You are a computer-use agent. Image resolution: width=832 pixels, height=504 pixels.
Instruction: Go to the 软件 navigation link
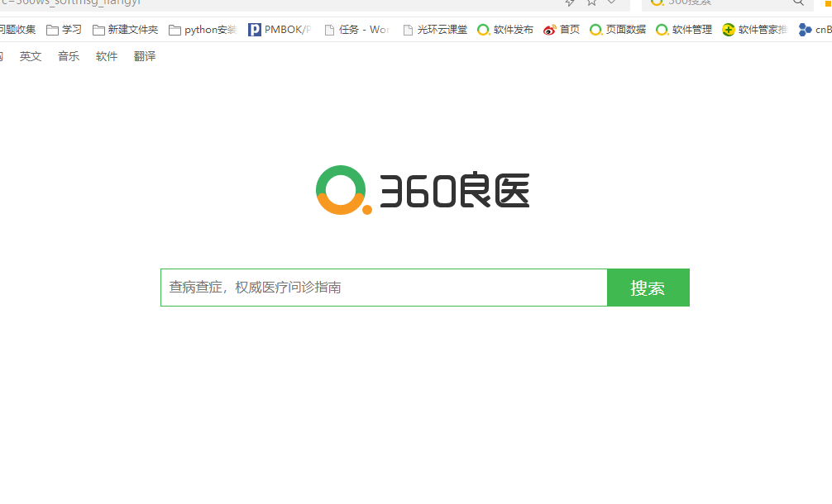[107, 56]
